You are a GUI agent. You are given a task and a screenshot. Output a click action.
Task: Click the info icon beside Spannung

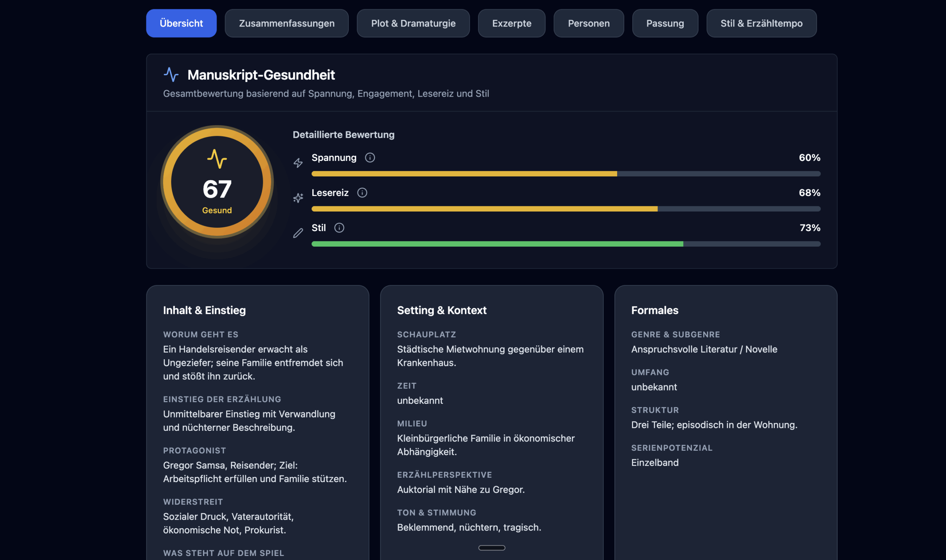[x=370, y=158]
